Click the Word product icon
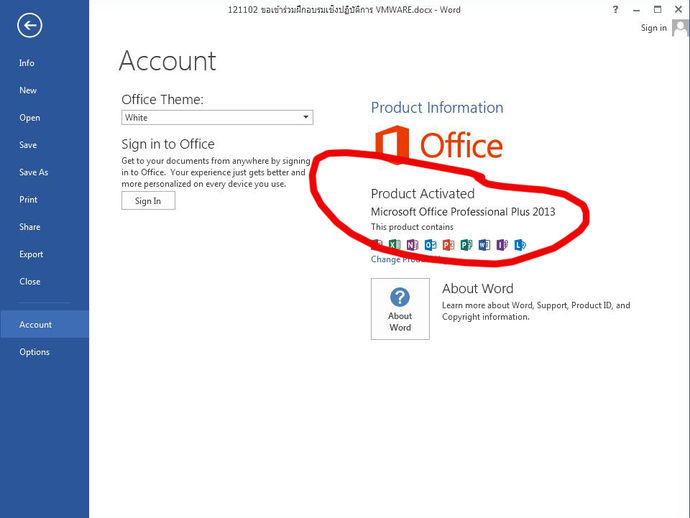Screen dimensions: 690x518 tap(484, 244)
